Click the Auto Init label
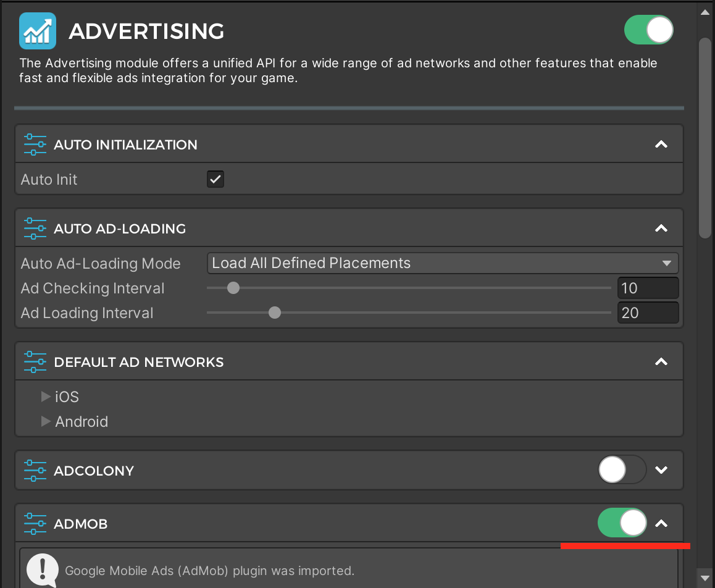 (x=49, y=180)
